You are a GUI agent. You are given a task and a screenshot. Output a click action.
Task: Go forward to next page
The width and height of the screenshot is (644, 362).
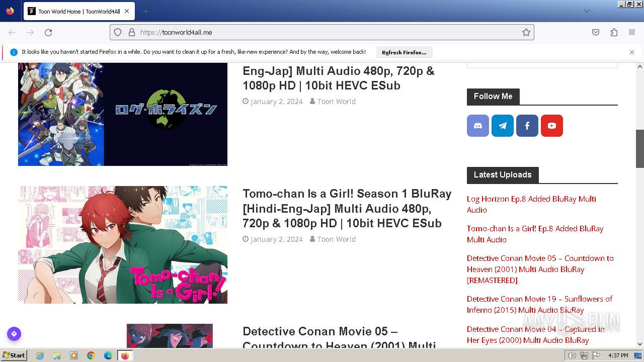click(x=30, y=32)
